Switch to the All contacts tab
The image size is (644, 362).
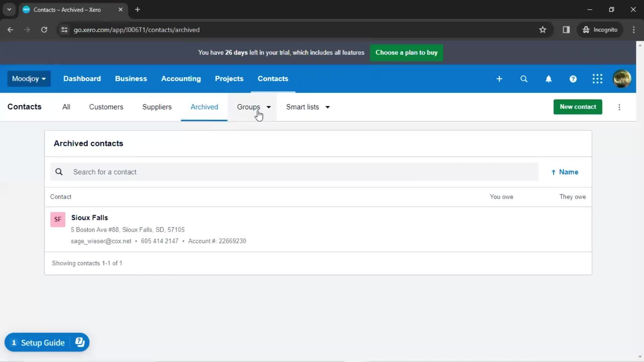tap(66, 107)
